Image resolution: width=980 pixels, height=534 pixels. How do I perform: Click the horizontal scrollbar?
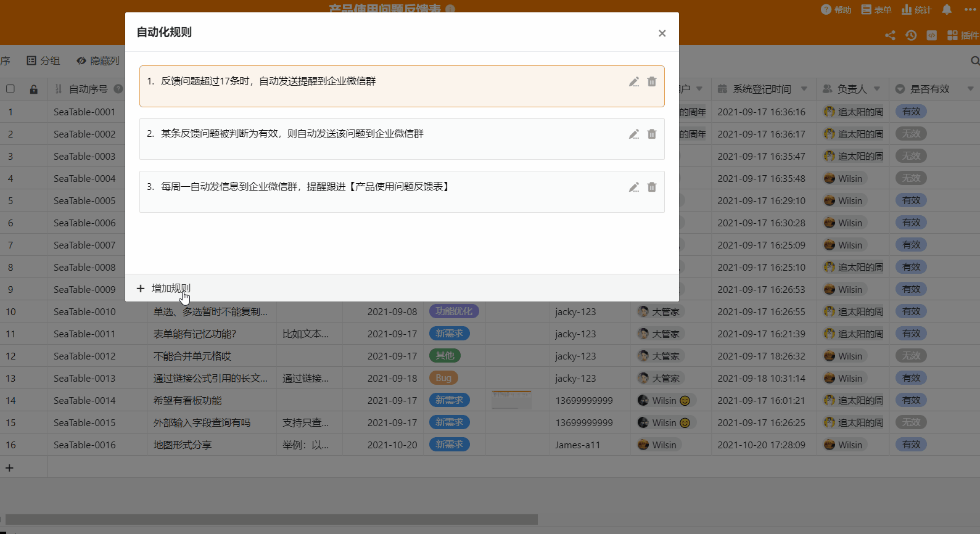(271, 519)
